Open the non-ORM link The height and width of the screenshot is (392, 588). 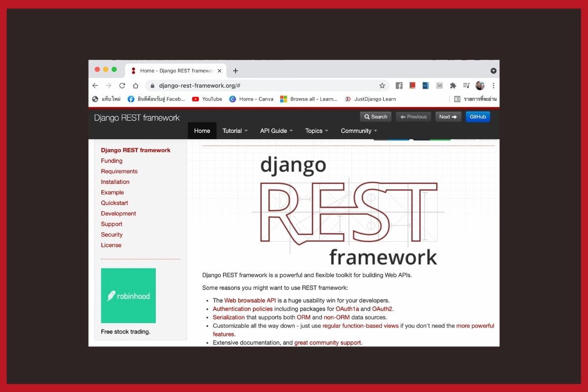[337, 318]
